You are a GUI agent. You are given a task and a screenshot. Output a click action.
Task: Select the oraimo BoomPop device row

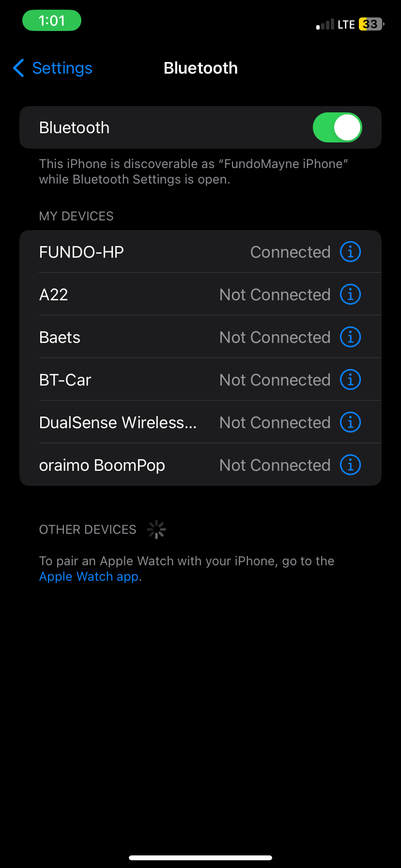tap(145, 465)
